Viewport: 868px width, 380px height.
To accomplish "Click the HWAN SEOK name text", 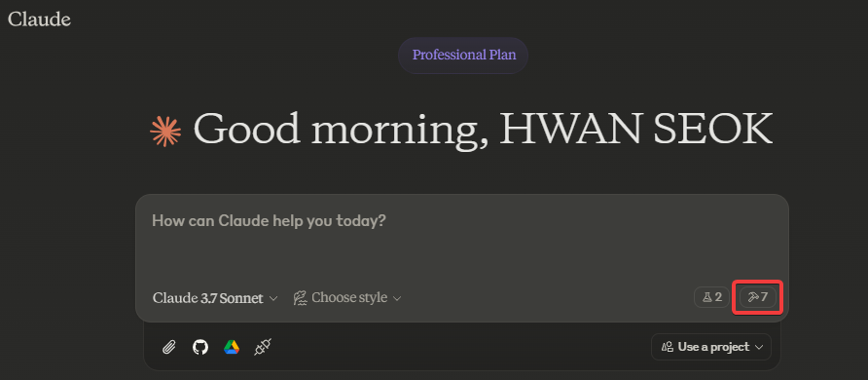I will [x=635, y=129].
